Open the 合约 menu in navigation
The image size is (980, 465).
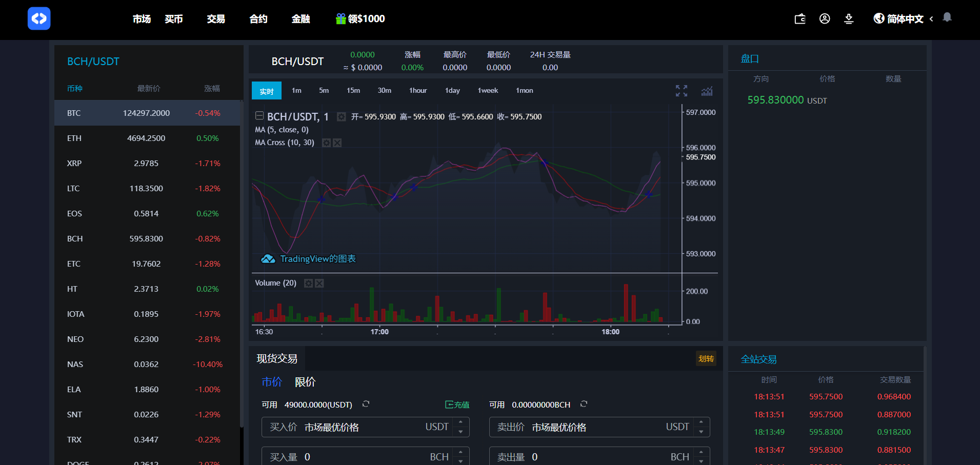[258, 19]
